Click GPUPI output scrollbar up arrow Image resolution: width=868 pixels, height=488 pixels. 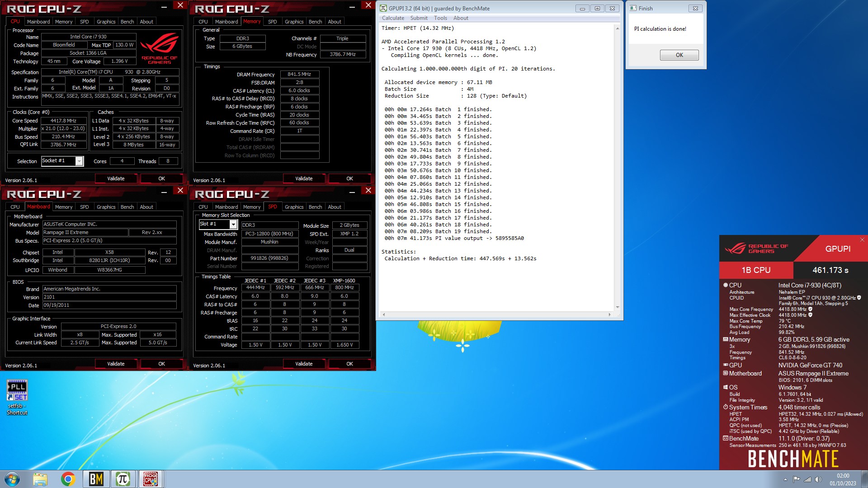click(x=618, y=28)
